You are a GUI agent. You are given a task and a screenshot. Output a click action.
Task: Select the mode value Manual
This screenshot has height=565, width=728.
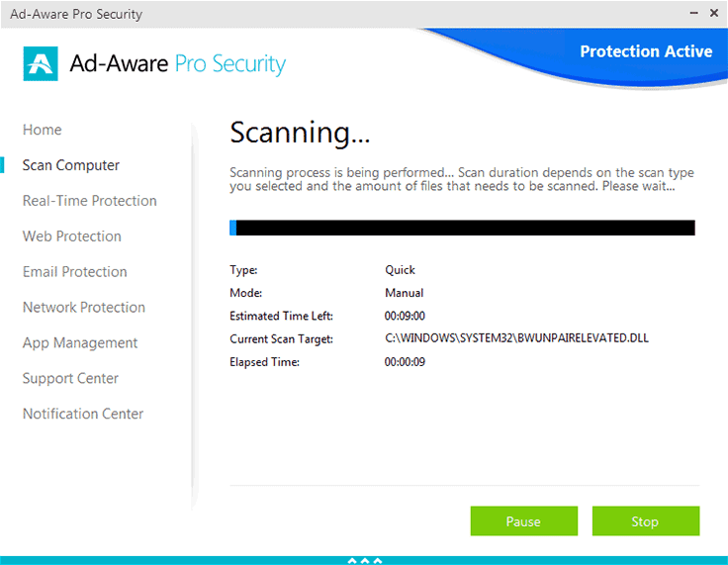tap(404, 293)
